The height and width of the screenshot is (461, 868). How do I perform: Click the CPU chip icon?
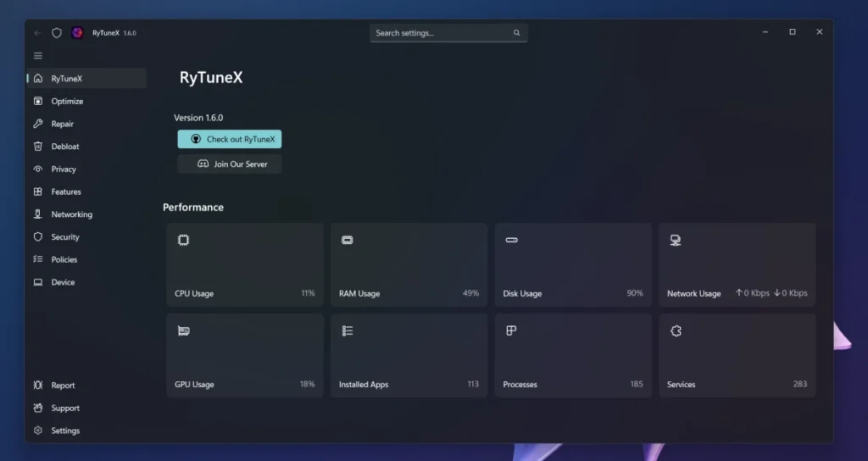pyautogui.click(x=183, y=240)
